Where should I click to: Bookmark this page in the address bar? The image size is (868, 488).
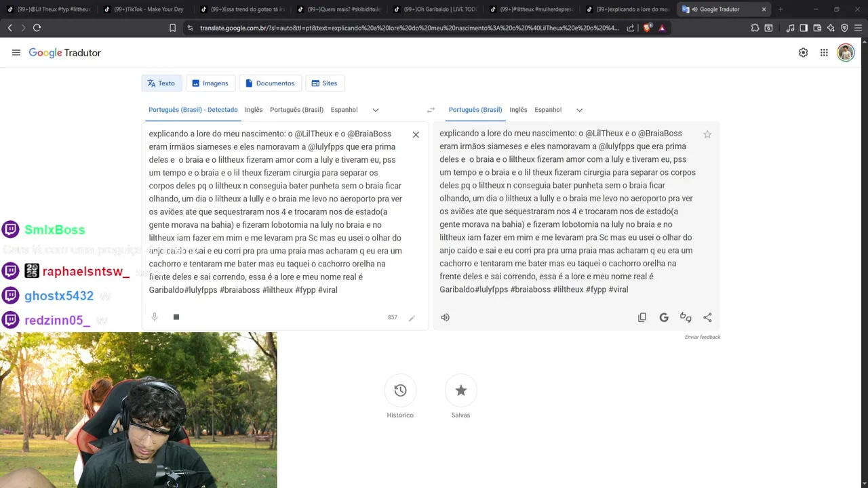click(x=172, y=28)
